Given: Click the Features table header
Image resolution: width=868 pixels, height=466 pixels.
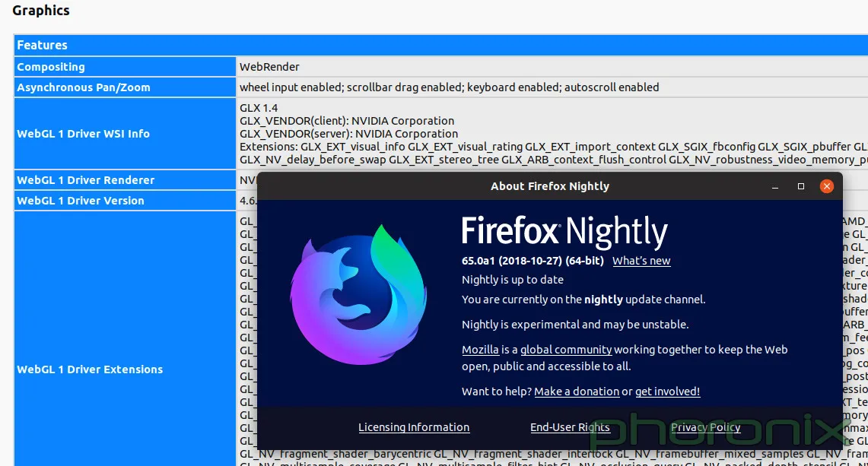Looking at the screenshot, I should tap(440, 45).
